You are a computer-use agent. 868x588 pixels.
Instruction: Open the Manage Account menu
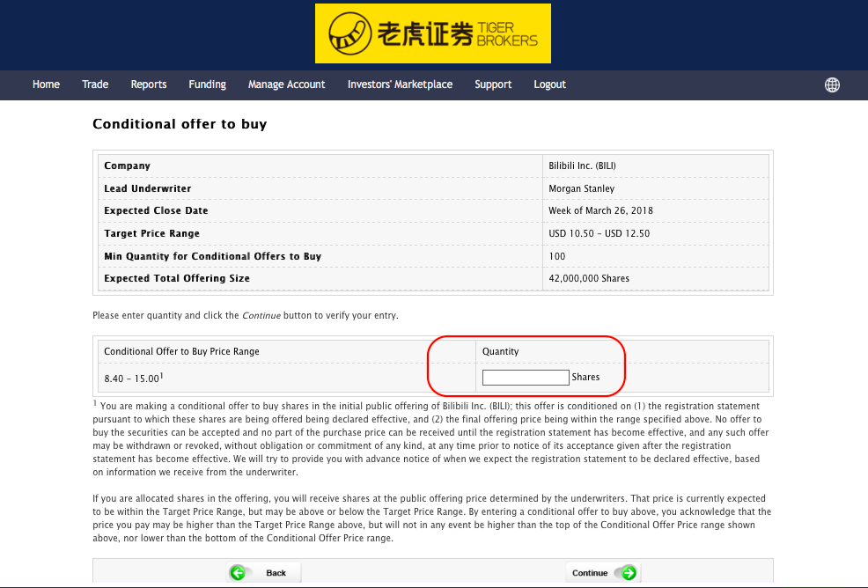[286, 85]
